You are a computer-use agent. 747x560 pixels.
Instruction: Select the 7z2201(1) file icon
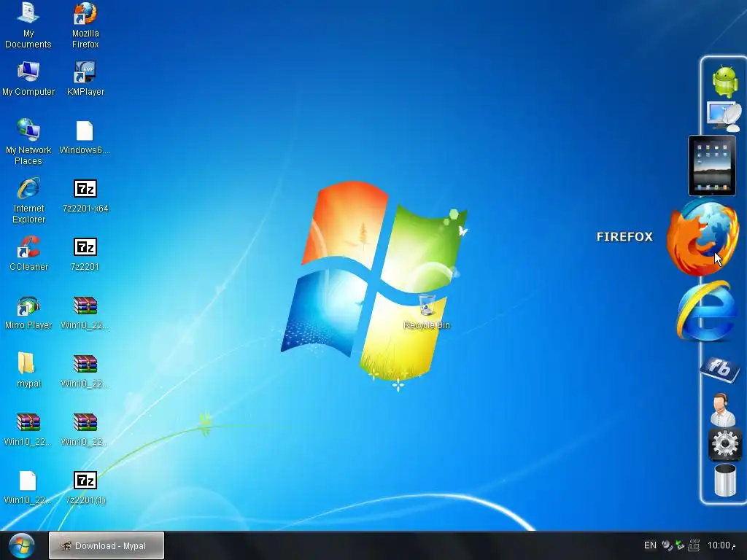[85, 488]
